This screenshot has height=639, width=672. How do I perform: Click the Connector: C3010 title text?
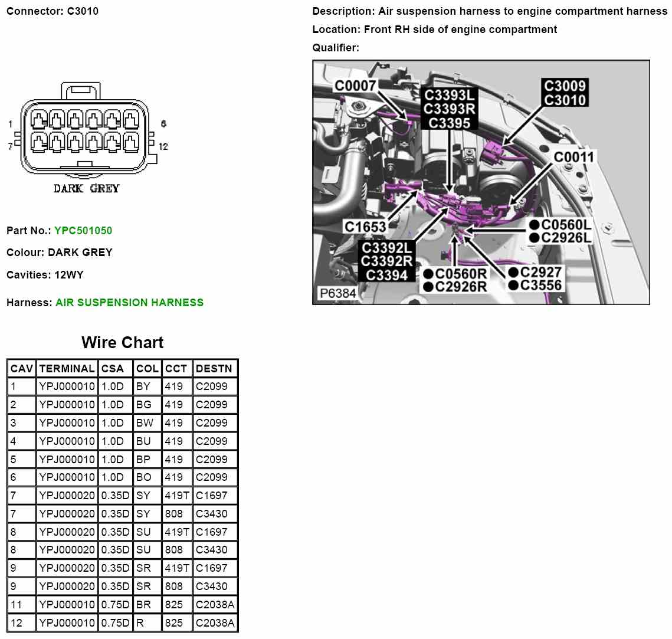point(53,11)
